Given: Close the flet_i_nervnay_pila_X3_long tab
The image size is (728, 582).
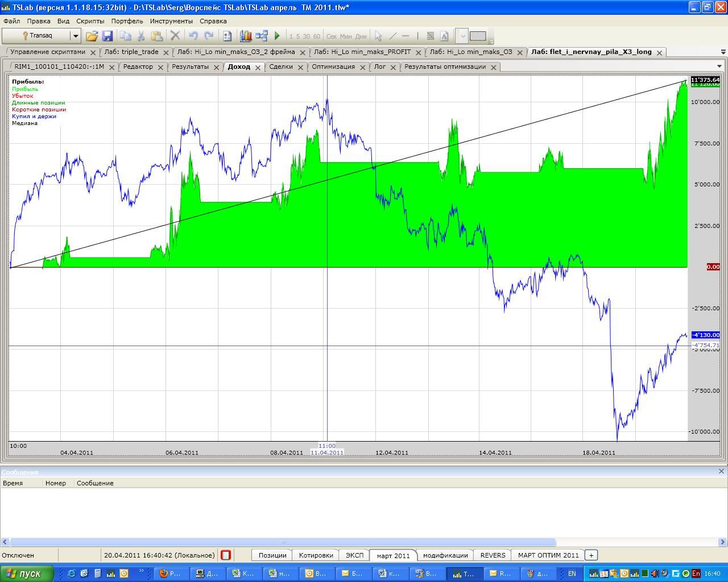Looking at the screenshot, I should [x=659, y=52].
